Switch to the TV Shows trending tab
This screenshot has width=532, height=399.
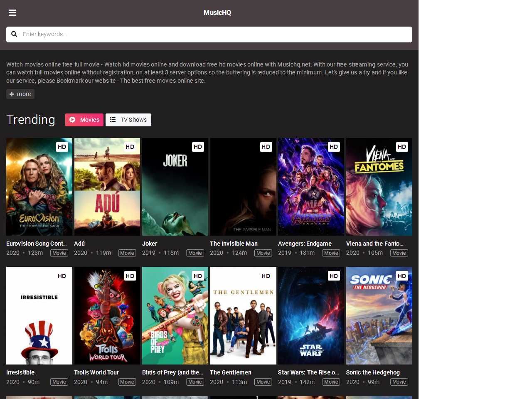pyautogui.click(x=128, y=120)
